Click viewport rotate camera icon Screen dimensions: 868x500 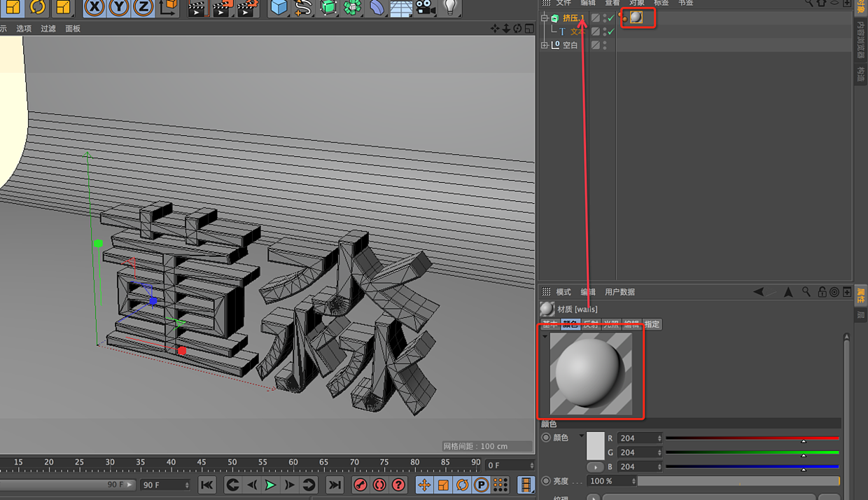[x=517, y=29]
